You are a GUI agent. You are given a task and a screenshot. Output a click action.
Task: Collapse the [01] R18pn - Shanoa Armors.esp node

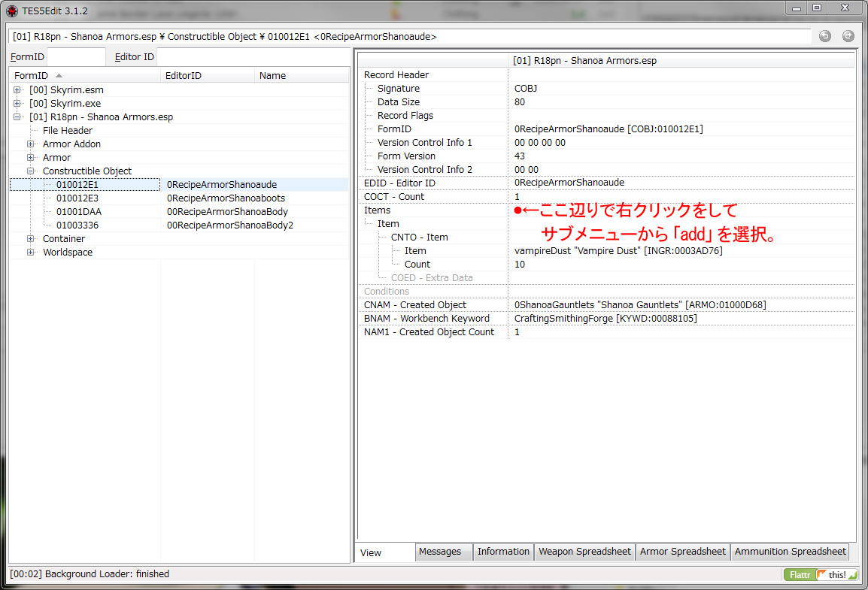[x=17, y=117]
